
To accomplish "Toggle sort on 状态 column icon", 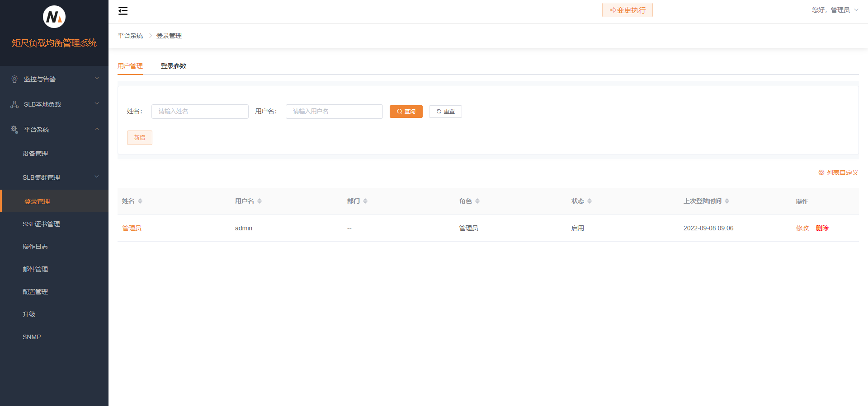I will tap(590, 201).
